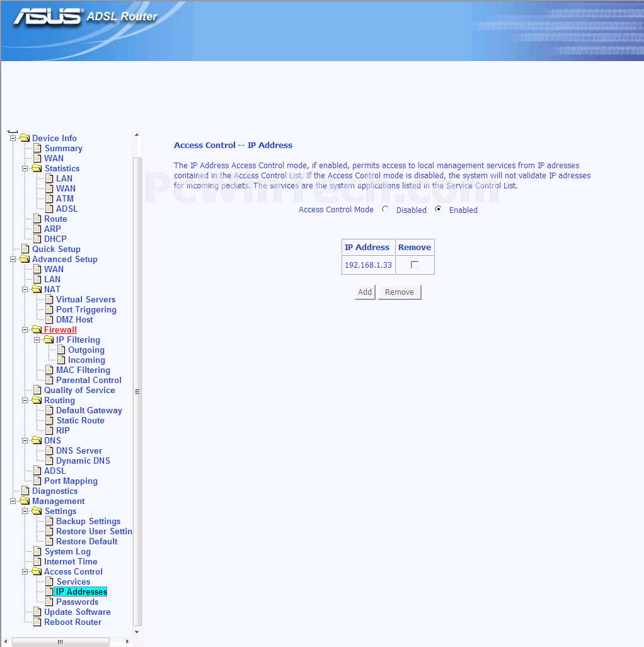The width and height of the screenshot is (644, 647).
Task: Click the page icon beside Quick Setup
Action: coord(25,249)
